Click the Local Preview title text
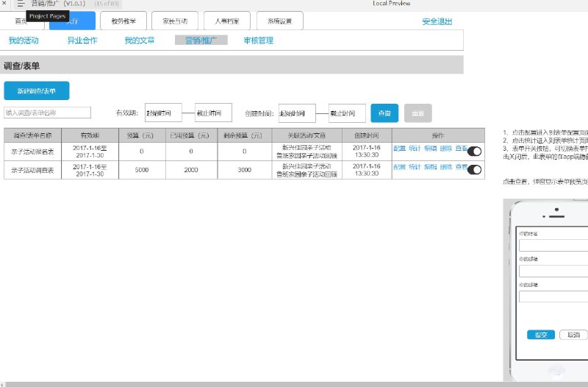 coord(392,4)
